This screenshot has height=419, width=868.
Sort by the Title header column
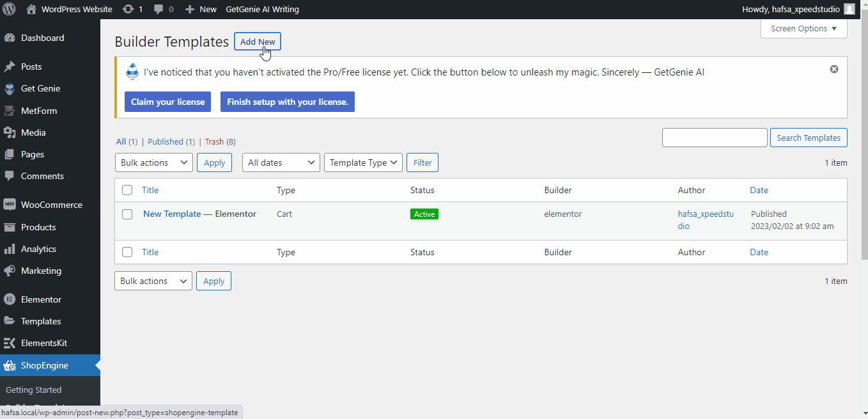click(150, 190)
